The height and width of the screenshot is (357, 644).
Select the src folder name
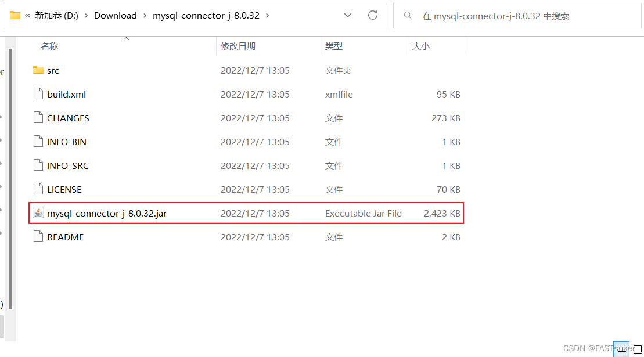tap(53, 71)
